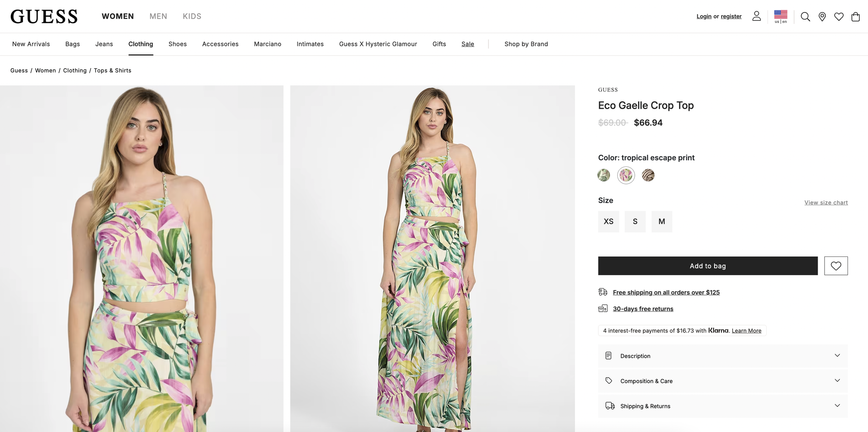Open the shopping bag icon
The image size is (868, 432).
[855, 16]
